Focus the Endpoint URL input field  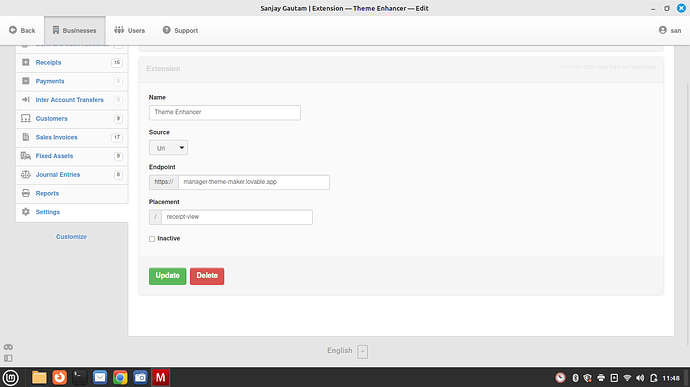coord(254,182)
